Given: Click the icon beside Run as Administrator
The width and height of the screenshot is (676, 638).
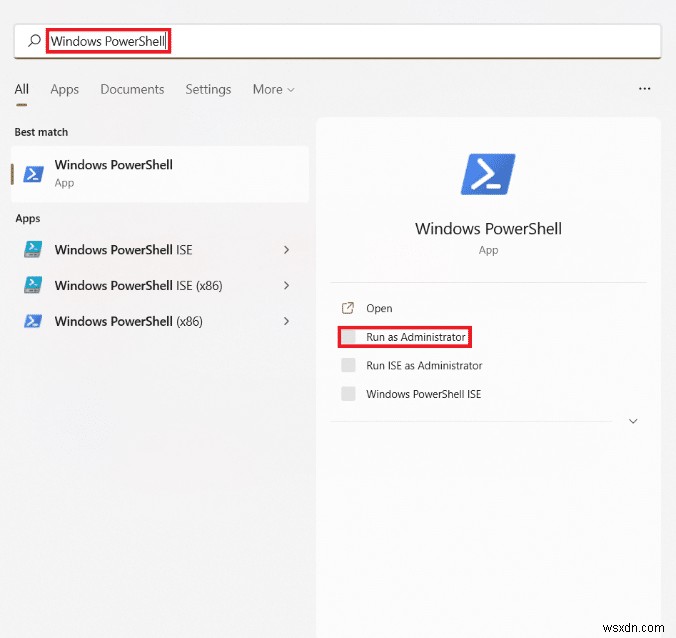Looking at the screenshot, I should (x=348, y=337).
